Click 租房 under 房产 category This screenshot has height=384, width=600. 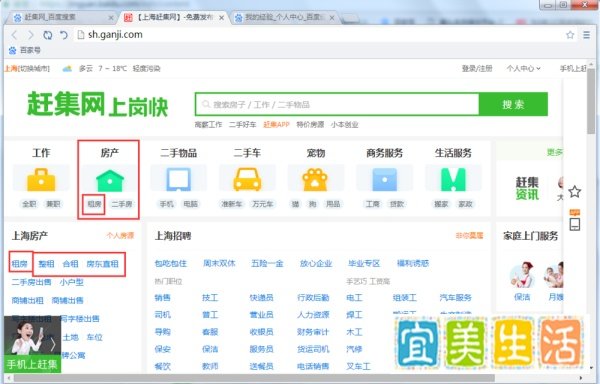(x=94, y=204)
